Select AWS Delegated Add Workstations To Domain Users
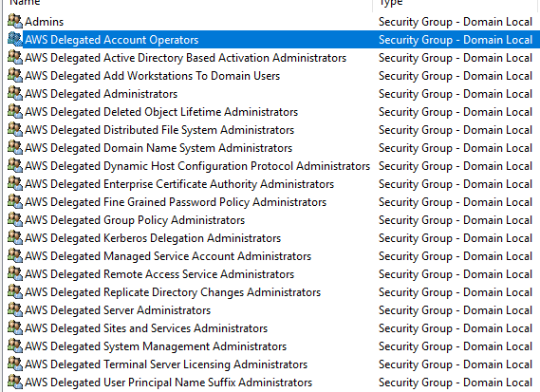Screen dimensions: 540x392 click(x=152, y=76)
